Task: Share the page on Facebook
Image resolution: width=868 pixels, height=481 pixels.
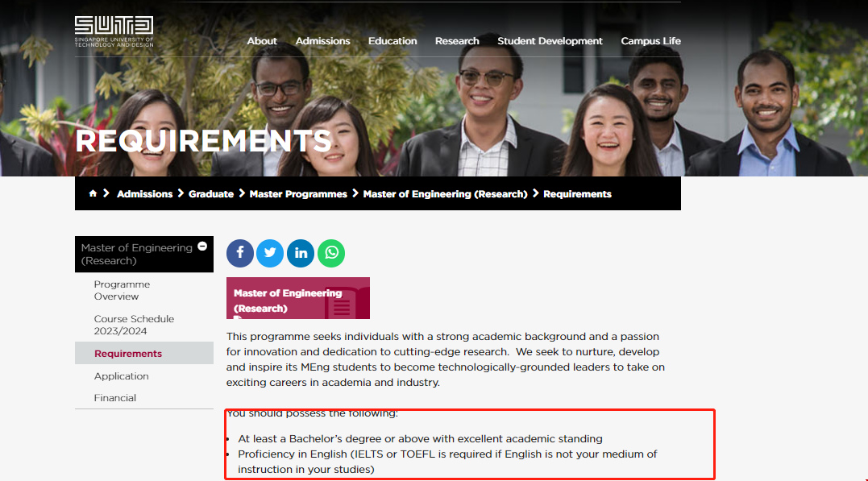Action: pos(239,253)
